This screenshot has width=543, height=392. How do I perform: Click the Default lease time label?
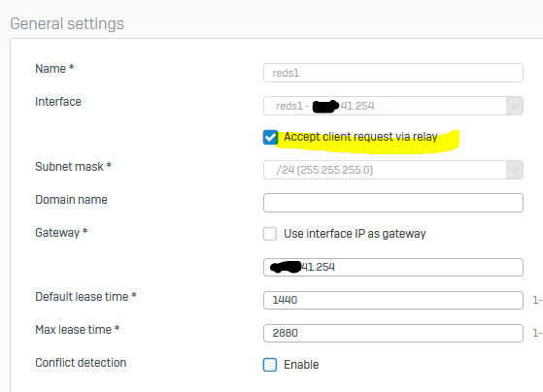point(85,297)
